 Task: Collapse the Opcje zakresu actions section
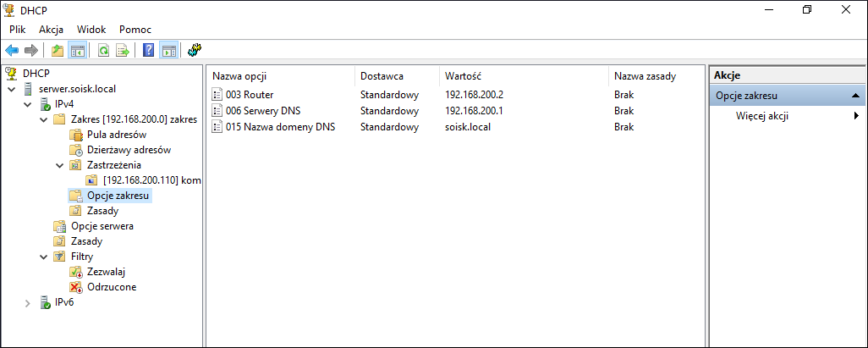click(x=856, y=96)
